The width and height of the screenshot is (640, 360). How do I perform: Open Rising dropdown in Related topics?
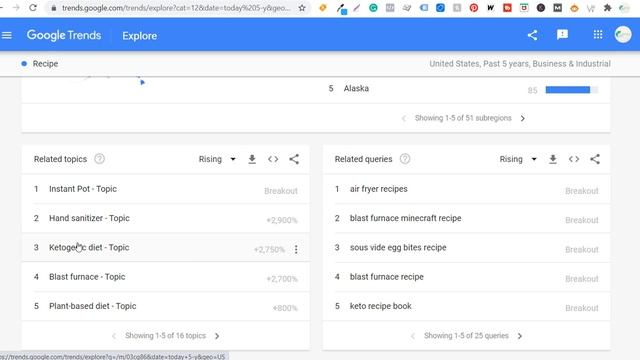pos(217,159)
